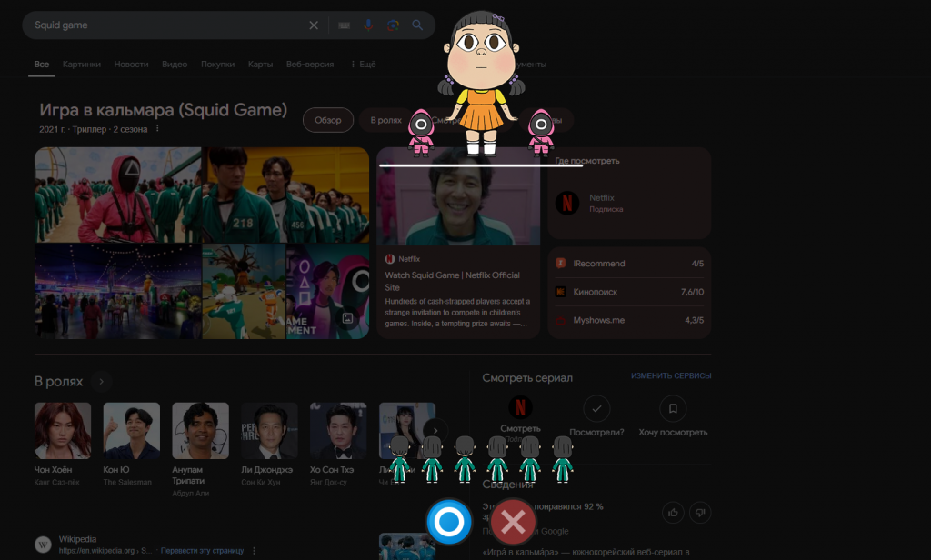Click the В ролях chip button
Viewport: 931px width, 560px height.
(x=385, y=120)
